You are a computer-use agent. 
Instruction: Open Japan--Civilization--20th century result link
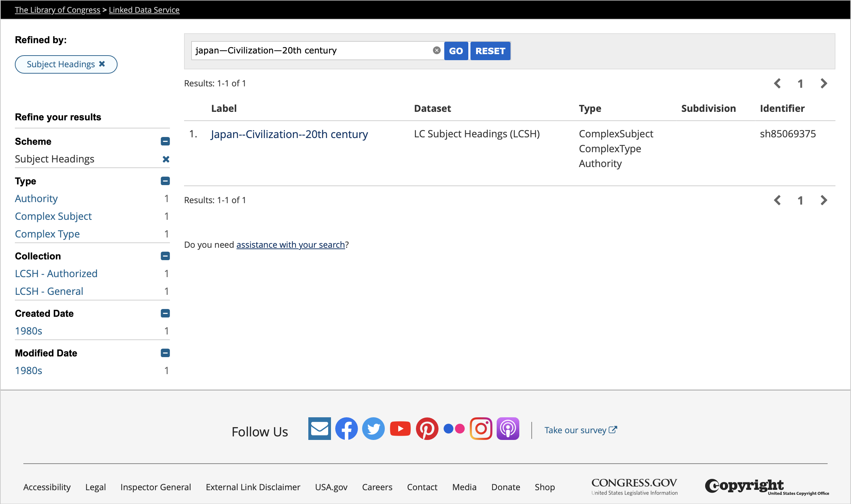pyautogui.click(x=289, y=134)
